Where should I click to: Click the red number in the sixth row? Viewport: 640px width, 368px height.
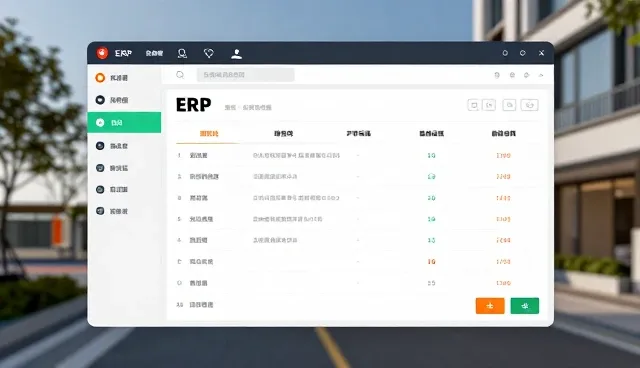tap(431, 262)
